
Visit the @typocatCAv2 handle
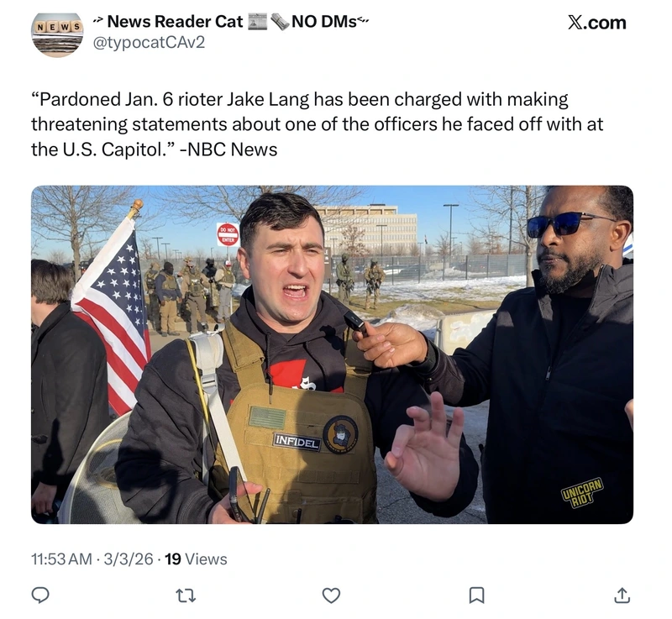pos(149,42)
